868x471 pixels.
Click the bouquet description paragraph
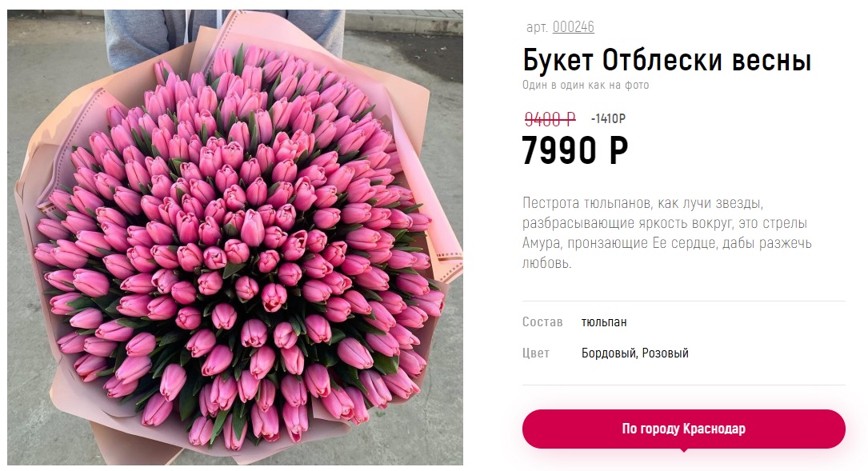point(666,233)
